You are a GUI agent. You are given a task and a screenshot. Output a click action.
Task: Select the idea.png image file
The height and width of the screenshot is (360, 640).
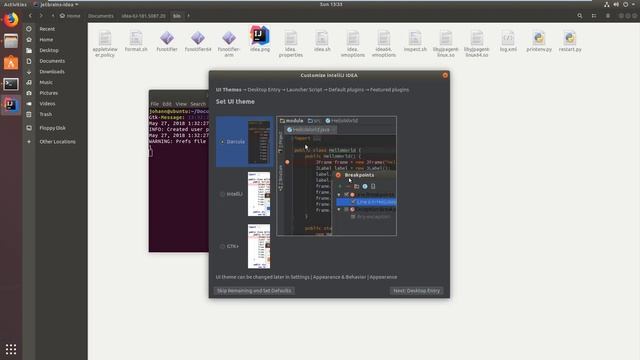tap(260, 39)
